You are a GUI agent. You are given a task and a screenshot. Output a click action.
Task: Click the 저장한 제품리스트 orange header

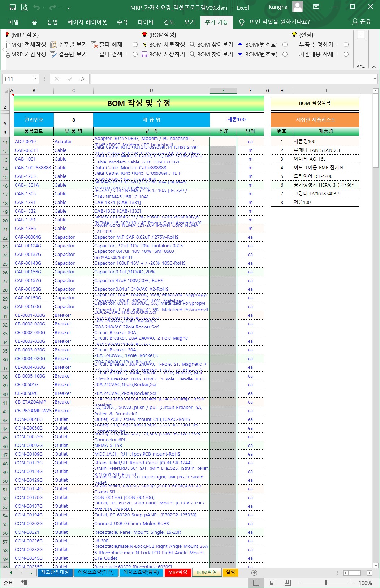(x=315, y=120)
